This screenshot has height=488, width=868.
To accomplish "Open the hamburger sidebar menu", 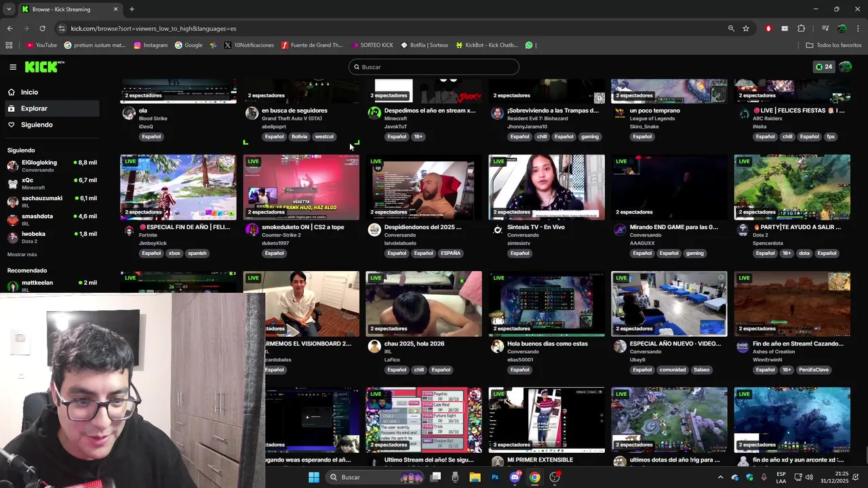I will point(13,67).
